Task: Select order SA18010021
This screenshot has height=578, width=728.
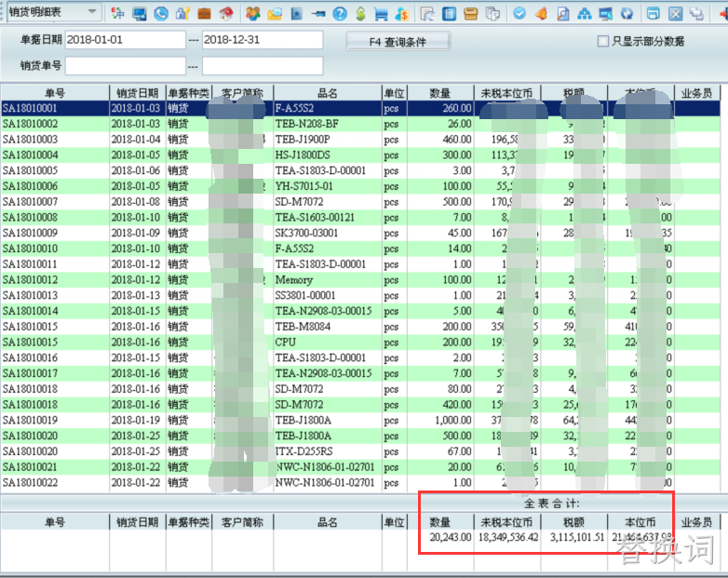Action: click(x=30, y=467)
